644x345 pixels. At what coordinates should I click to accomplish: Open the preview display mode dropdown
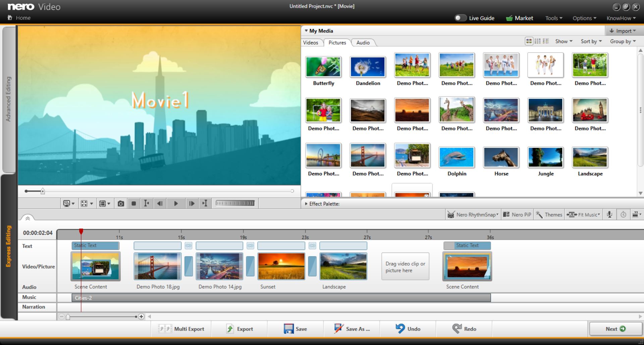(x=69, y=203)
